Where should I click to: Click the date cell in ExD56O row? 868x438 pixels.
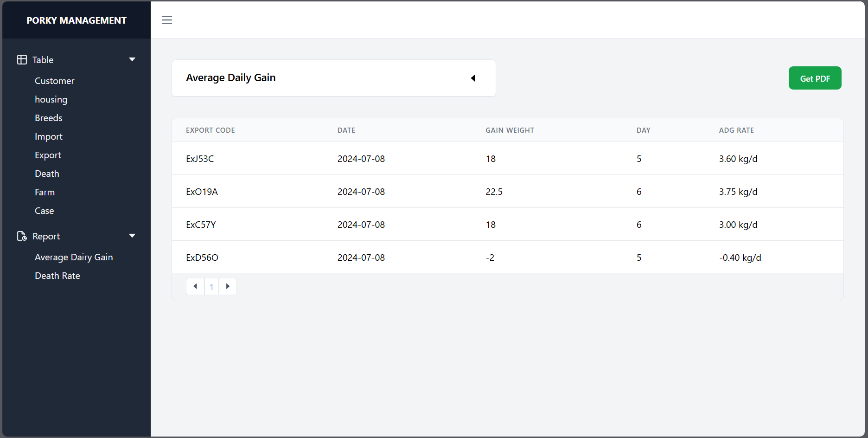[x=361, y=258]
